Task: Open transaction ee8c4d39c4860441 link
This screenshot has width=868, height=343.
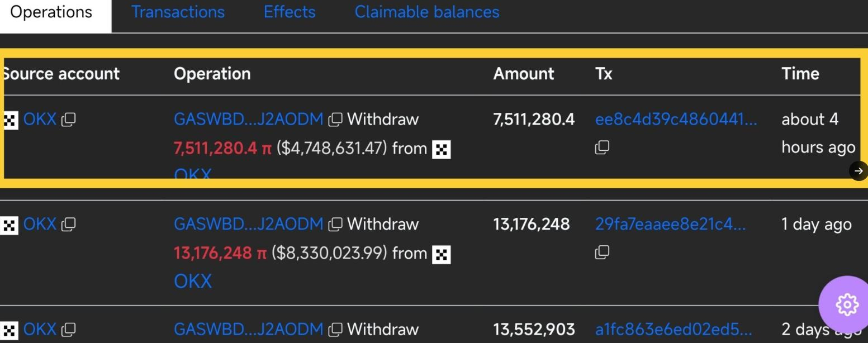Action: point(676,120)
